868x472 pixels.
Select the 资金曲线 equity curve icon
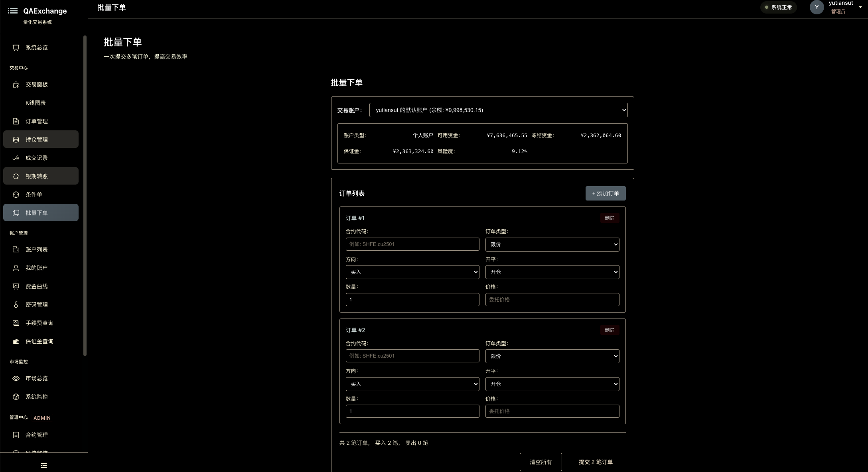pos(16,286)
